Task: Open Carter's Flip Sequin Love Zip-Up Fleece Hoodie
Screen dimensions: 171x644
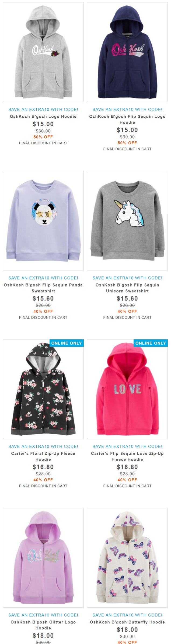Action: [127, 456]
